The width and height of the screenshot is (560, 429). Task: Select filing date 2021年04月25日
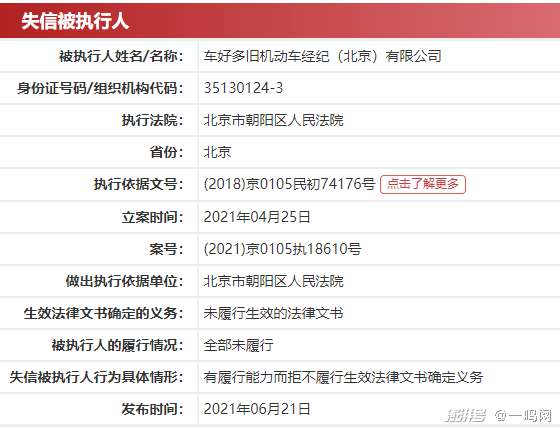pos(257,217)
